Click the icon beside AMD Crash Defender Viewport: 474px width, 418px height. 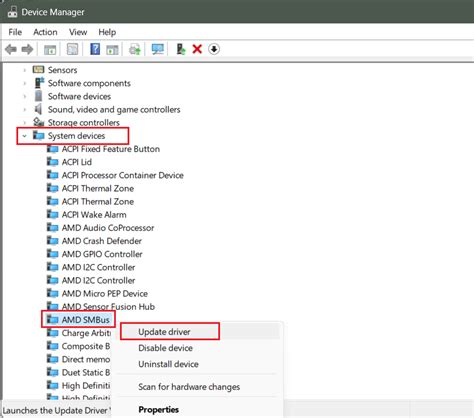(x=52, y=241)
